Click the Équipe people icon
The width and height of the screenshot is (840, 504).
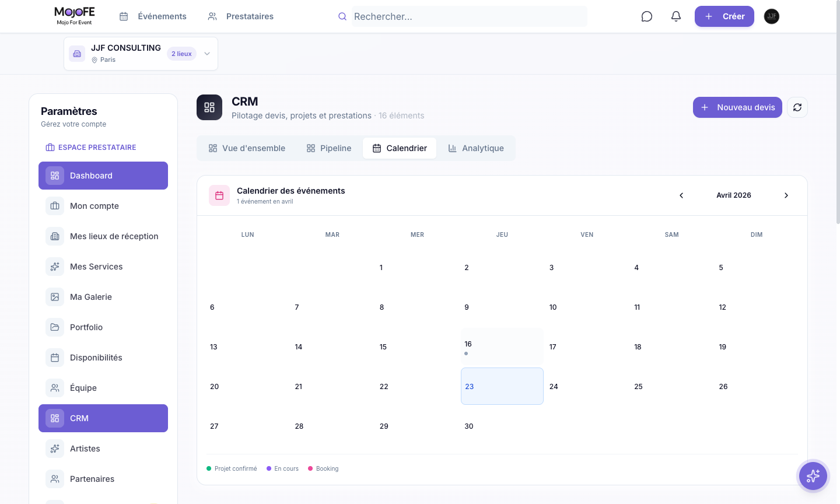(x=55, y=388)
